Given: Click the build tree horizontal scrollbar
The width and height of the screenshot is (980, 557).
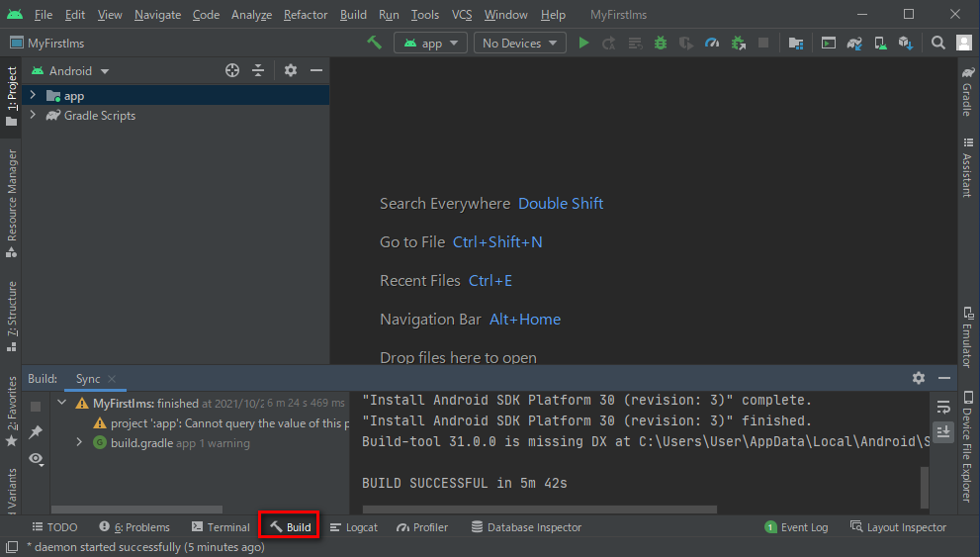Looking at the screenshot, I should [136, 510].
